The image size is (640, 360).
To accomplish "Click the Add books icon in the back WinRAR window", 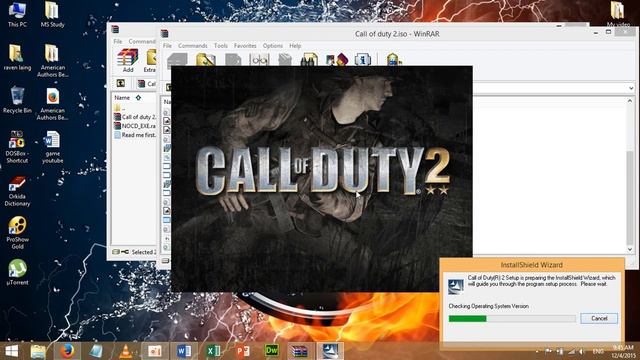I will pyautogui.click(x=128, y=57).
